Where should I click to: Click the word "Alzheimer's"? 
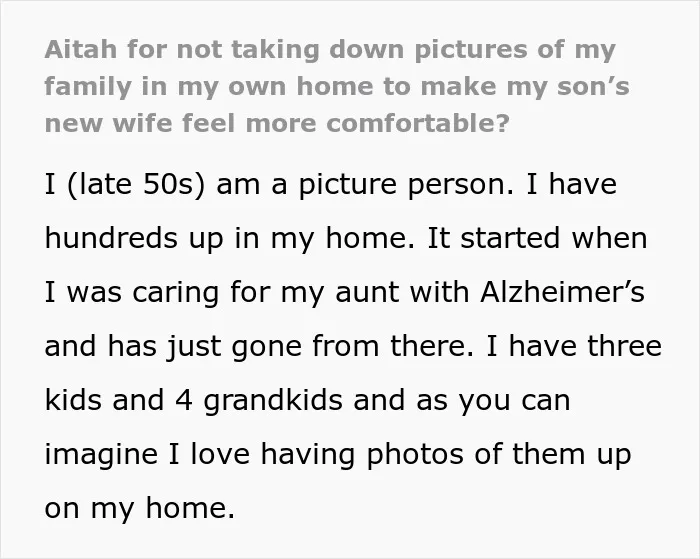tap(562, 292)
